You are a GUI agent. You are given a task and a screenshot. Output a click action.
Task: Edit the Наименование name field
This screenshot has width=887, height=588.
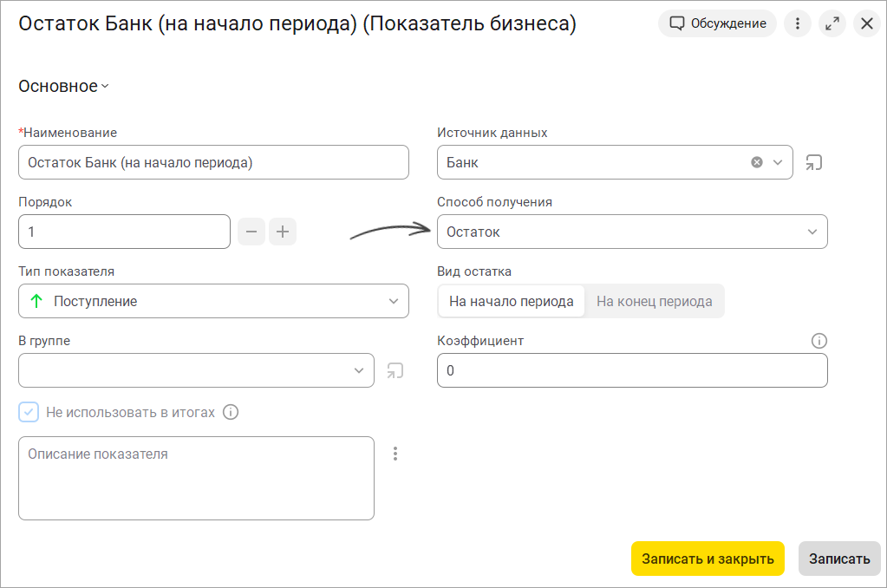click(213, 162)
